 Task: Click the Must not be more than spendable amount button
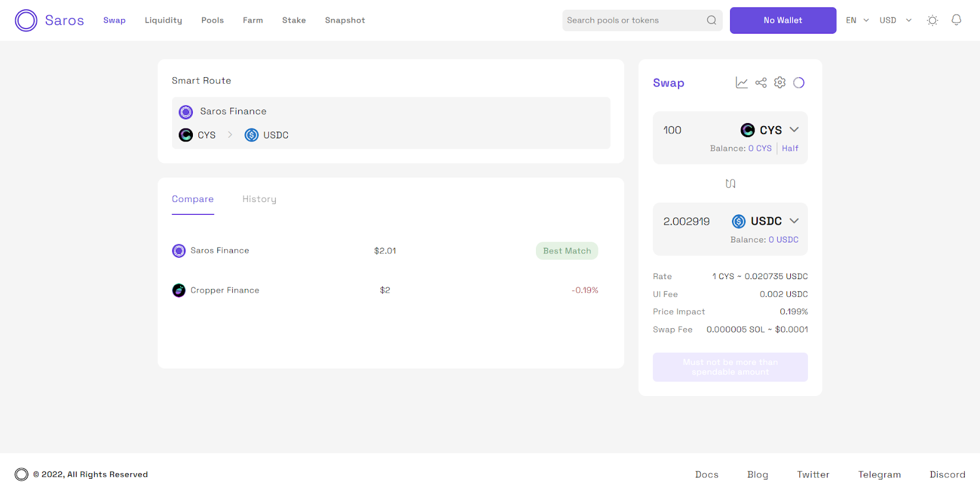(x=730, y=367)
